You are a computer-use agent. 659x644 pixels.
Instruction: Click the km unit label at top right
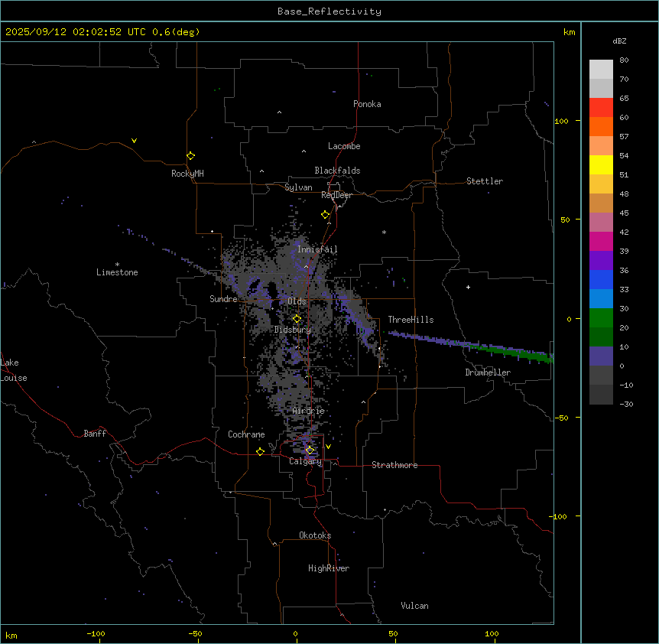(569, 32)
